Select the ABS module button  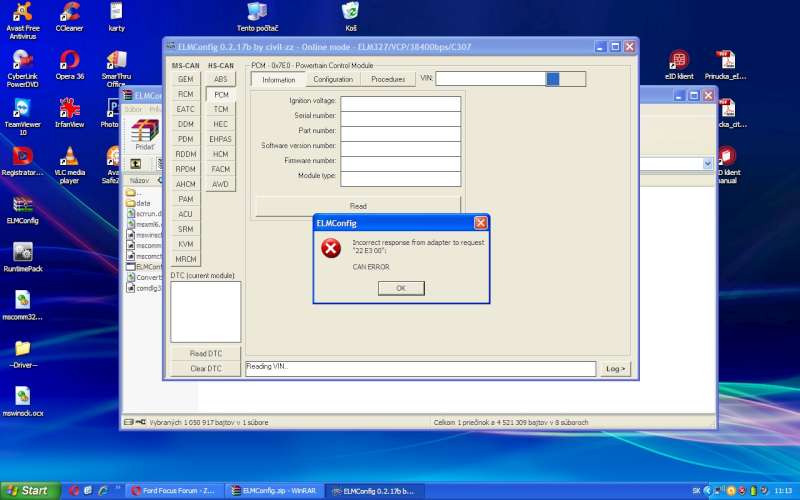220,79
